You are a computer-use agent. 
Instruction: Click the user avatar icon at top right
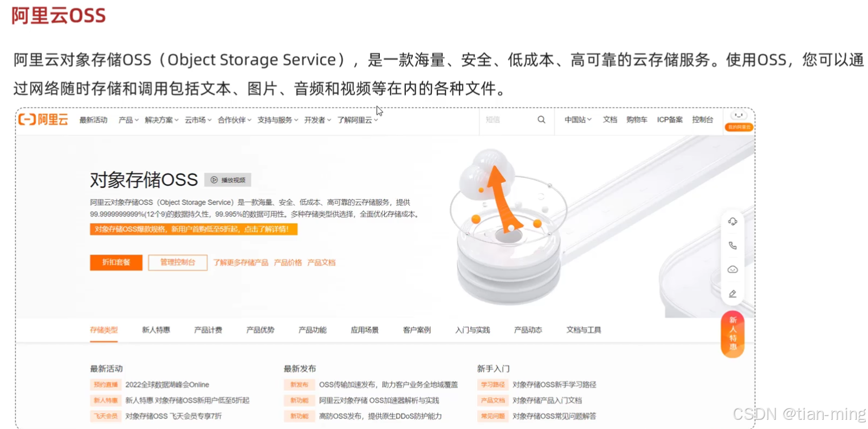pos(739,116)
